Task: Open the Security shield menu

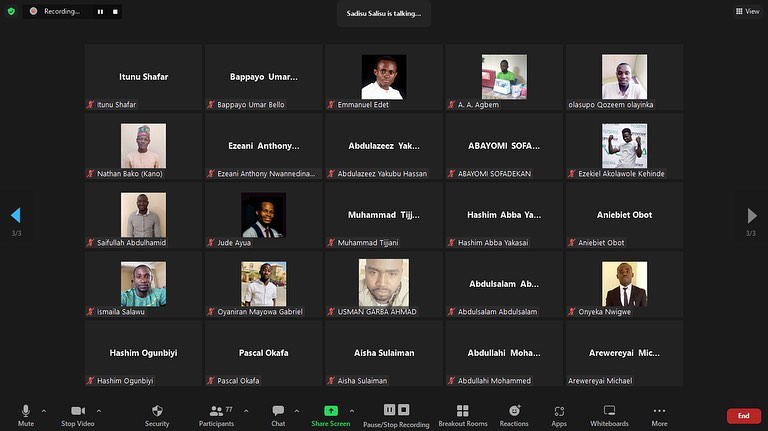Action: point(157,411)
